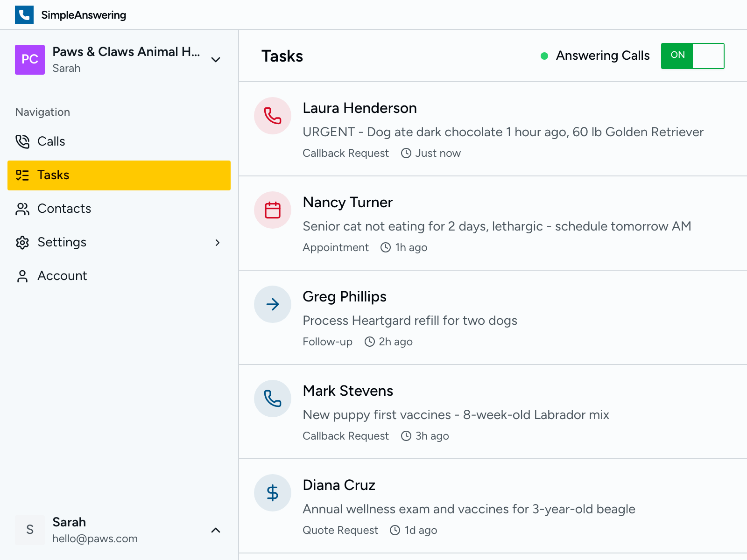
Task: Open the Contacts navigation item
Action: [64, 209]
